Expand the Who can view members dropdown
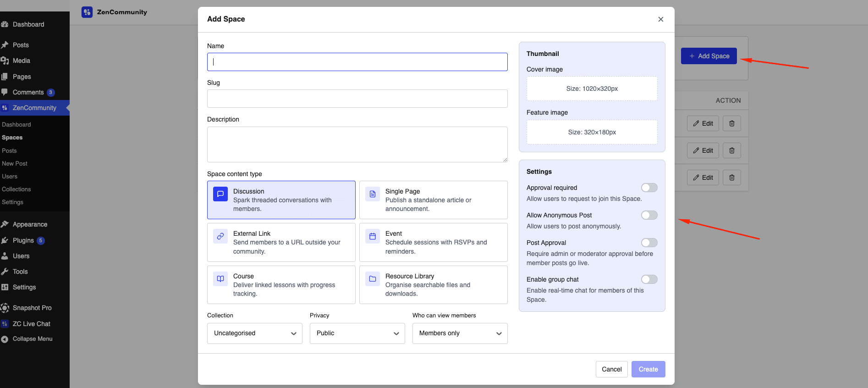Screen dimensions: 868x388 tap(460, 333)
